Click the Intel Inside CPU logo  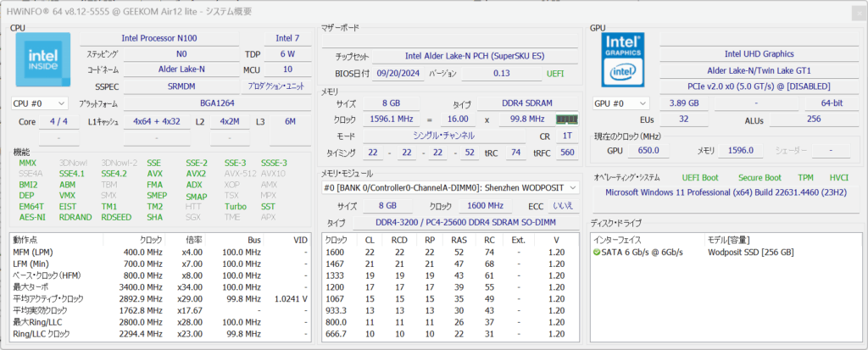tap(42, 60)
